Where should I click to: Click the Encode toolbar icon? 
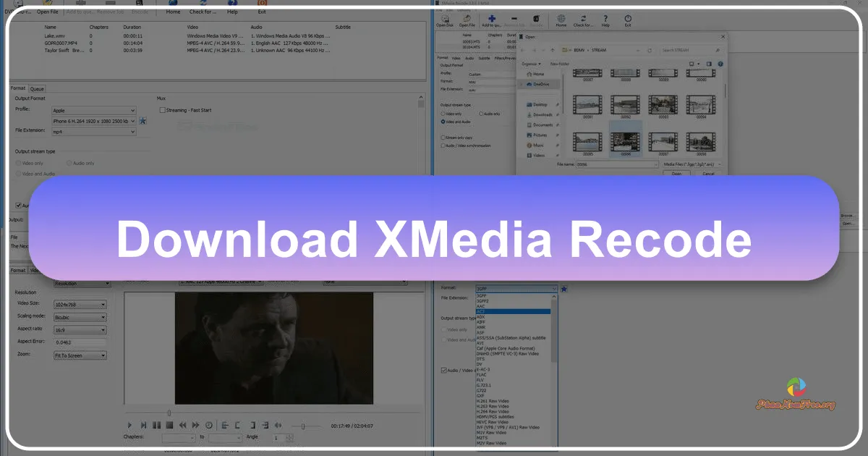click(536, 20)
